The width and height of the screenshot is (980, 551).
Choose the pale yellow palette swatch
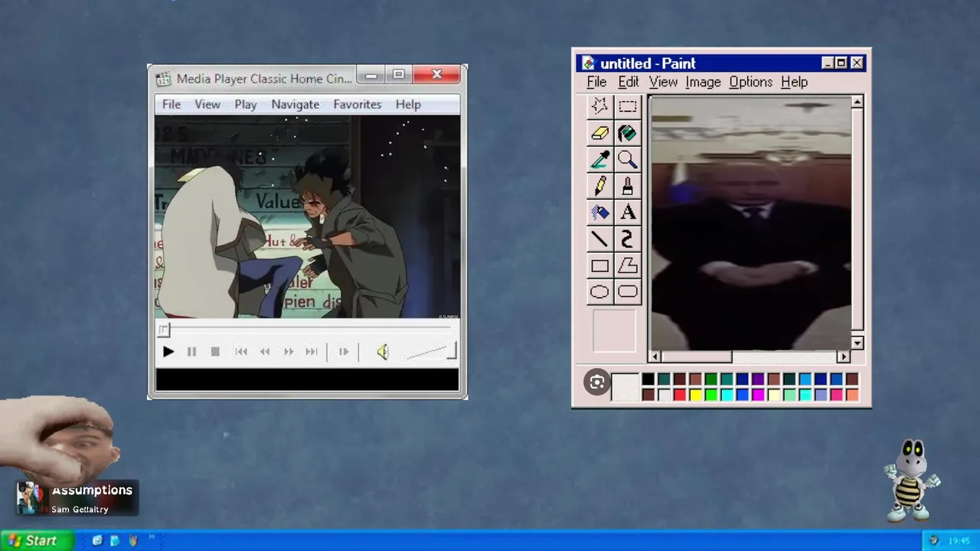click(774, 395)
